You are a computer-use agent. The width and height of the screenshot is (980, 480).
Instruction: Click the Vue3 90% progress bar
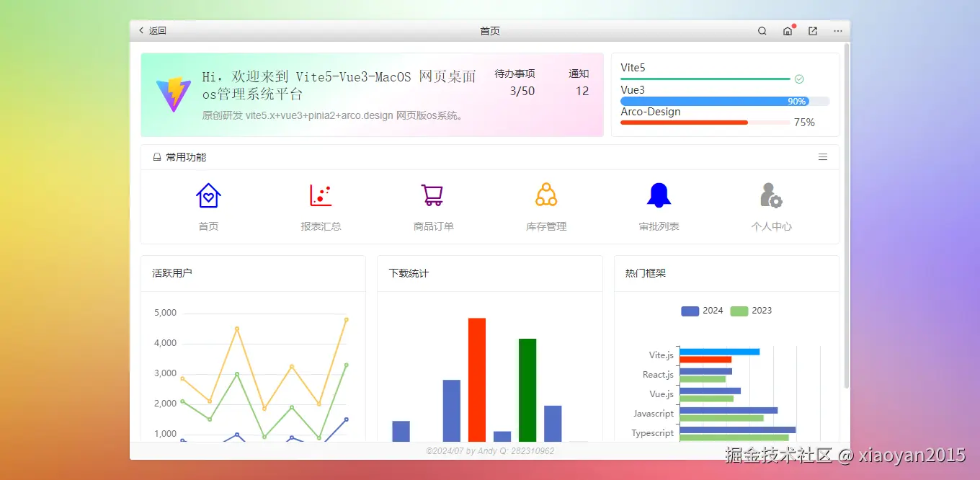(x=725, y=102)
